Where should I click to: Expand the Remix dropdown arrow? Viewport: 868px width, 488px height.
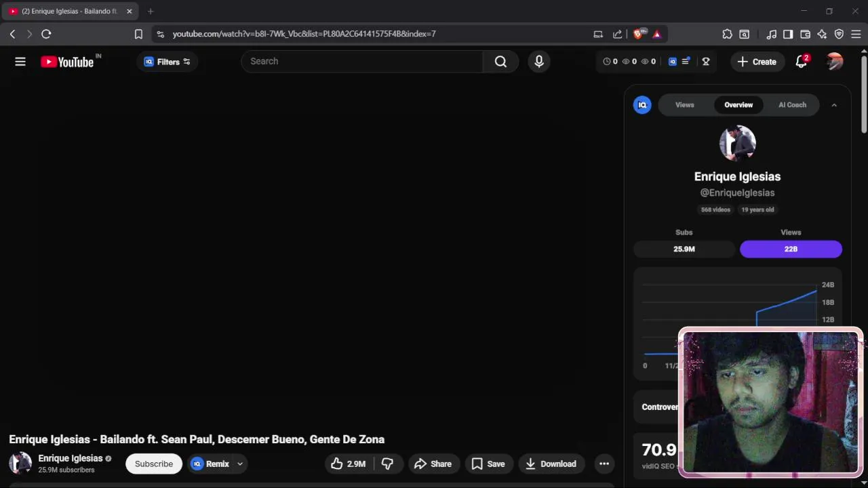coord(239,464)
